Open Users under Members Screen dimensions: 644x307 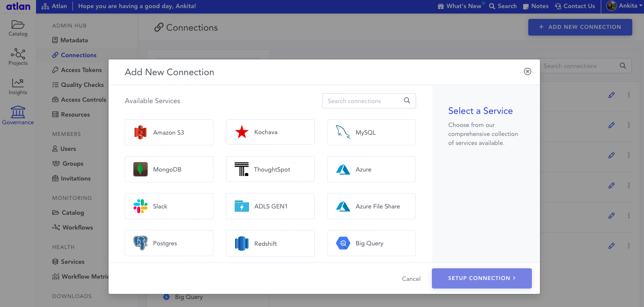tap(64, 149)
